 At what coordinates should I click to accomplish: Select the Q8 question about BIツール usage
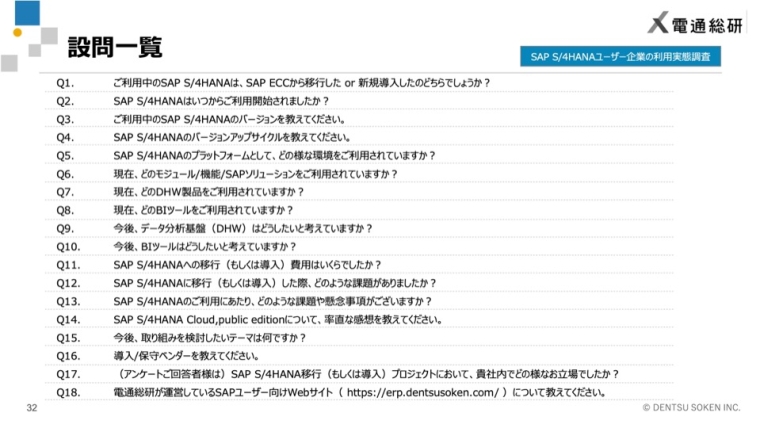(203, 210)
